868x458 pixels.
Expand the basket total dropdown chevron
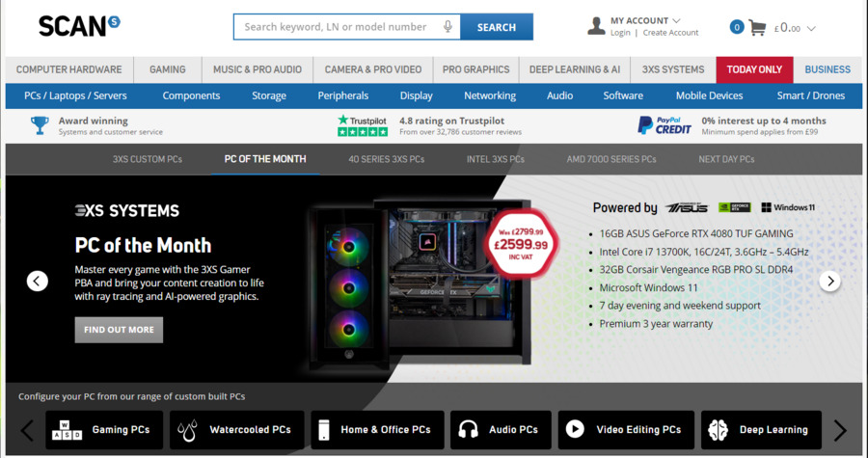811,28
